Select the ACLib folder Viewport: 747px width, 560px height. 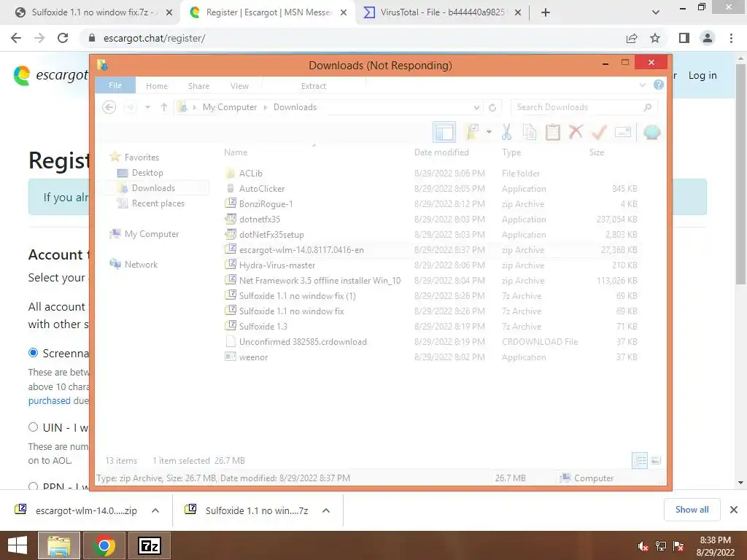pos(251,174)
